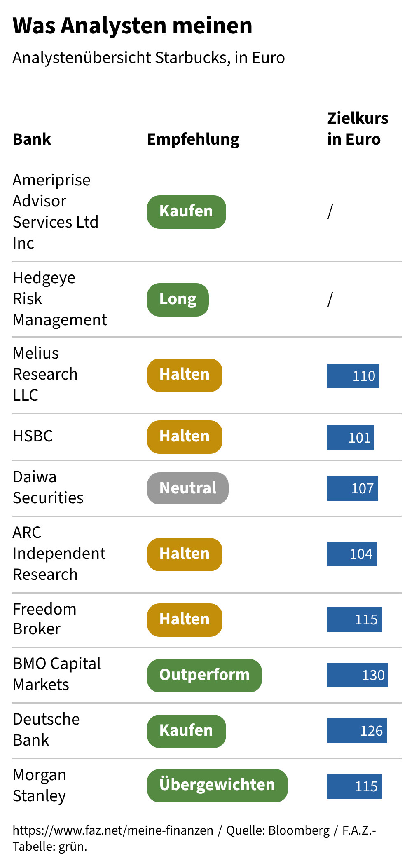Click the Bank column header

pos(32,139)
